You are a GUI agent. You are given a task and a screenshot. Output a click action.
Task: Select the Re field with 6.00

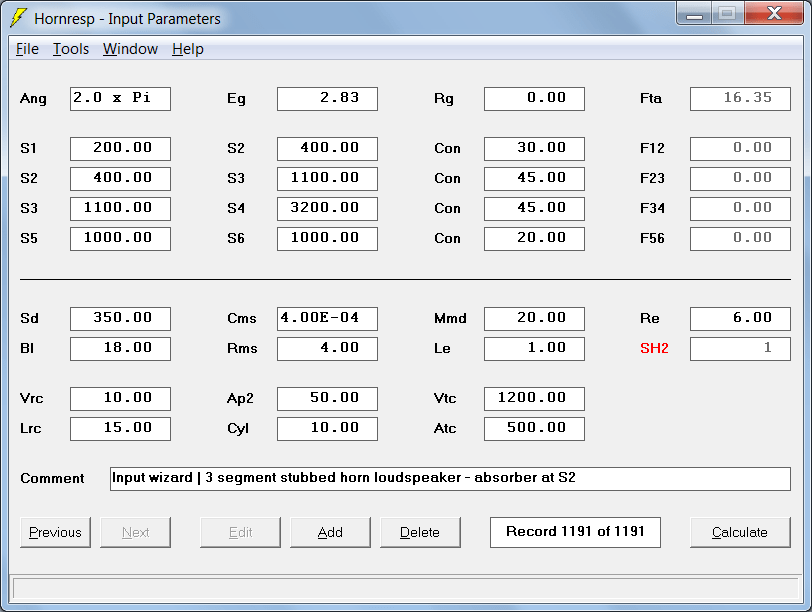pyautogui.click(x=741, y=318)
